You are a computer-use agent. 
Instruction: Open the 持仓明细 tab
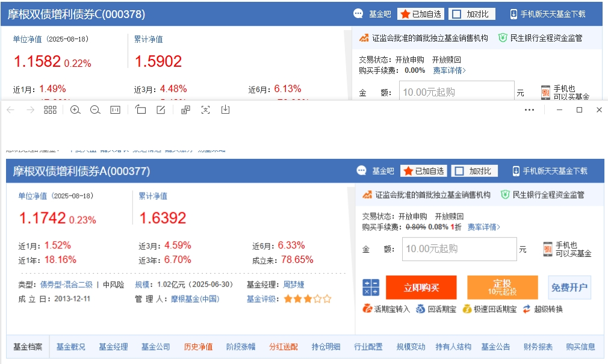coord(326,347)
